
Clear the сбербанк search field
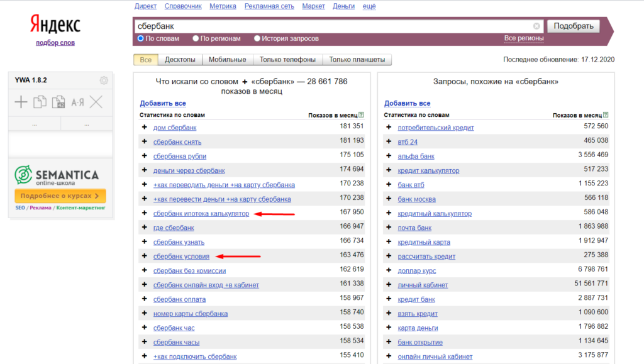click(536, 26)
